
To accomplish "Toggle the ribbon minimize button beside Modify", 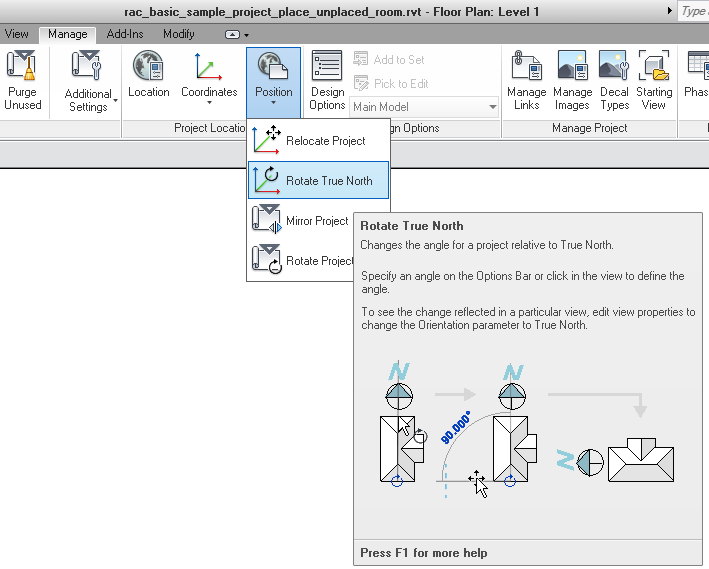I will click(x=236, y=34).
